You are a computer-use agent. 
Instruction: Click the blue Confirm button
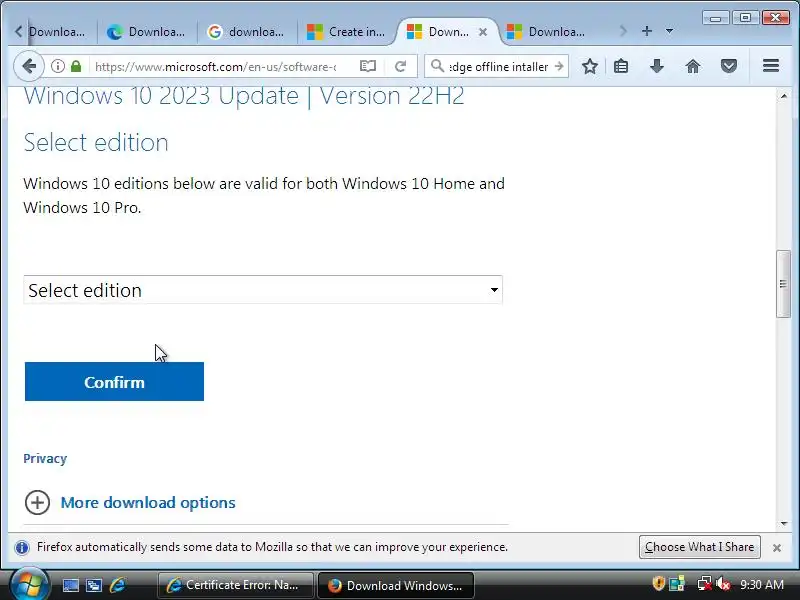click(x=114, y=382)
